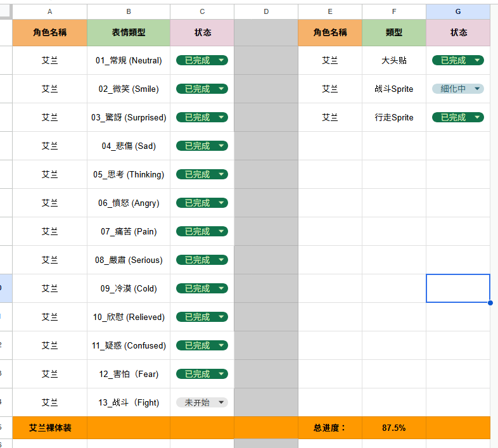Click the 表情類型 header cell

[129, 32]
